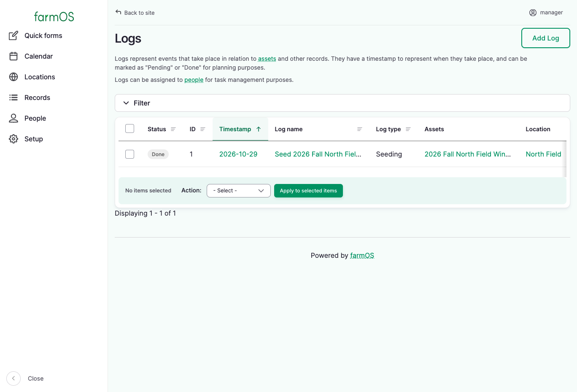Click the Log type column sort icon
This screenshot has width=577, height=392.
[408, 129]
